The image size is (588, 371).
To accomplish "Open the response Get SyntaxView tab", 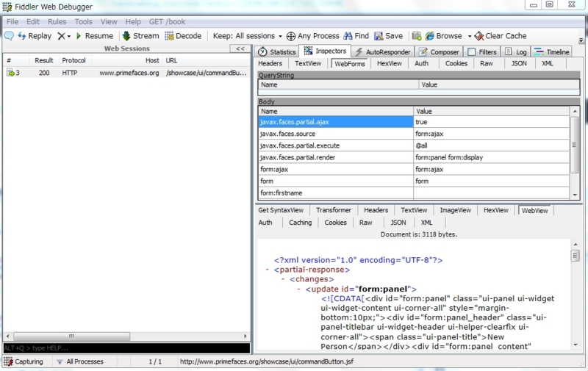I will tap(281, 210).
